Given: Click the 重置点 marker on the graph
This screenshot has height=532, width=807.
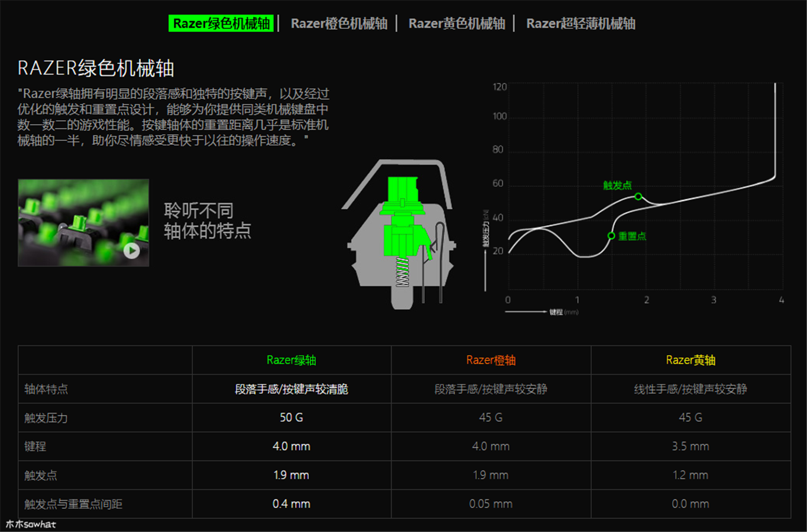Looking at the screenshot, I should point(611,236).
